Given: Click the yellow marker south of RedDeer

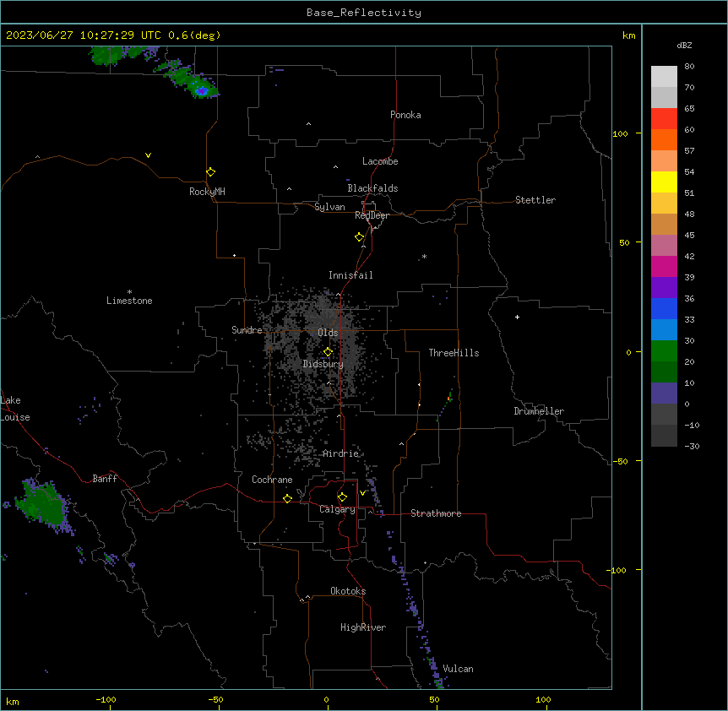Looking at the screenshot, I should coord(359,237).
